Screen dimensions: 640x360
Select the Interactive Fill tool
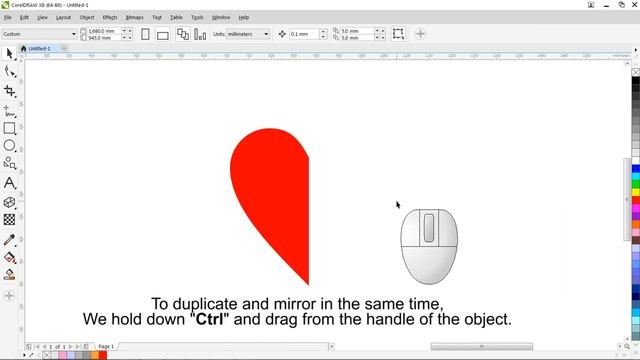pyautogui.click(x=9, y=257)
